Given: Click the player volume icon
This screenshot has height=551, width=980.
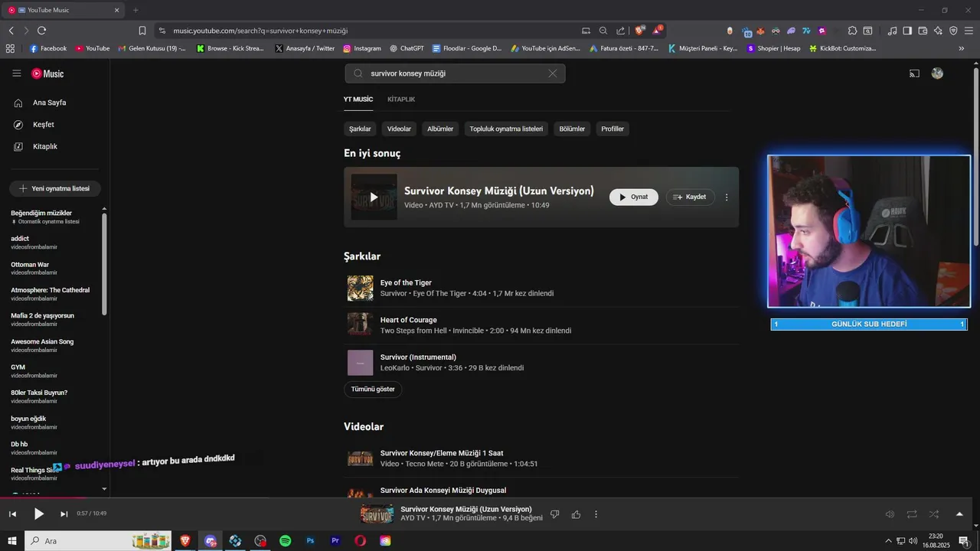Looking at the screenshot, I should 890,514.
